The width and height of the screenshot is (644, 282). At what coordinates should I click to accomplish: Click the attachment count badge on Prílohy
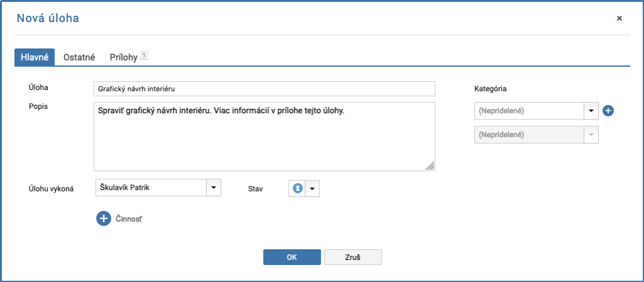(144, 55)
